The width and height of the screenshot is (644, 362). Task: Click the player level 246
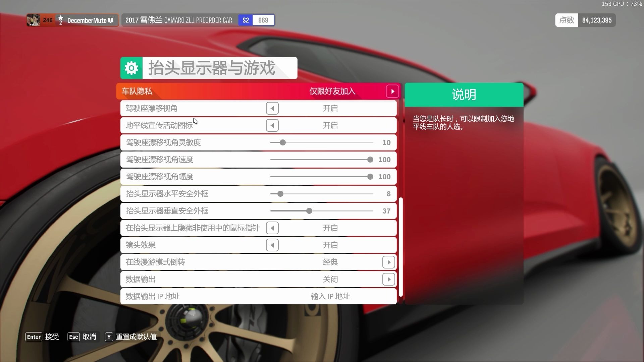pyautogui.click(x=48, y=20)
